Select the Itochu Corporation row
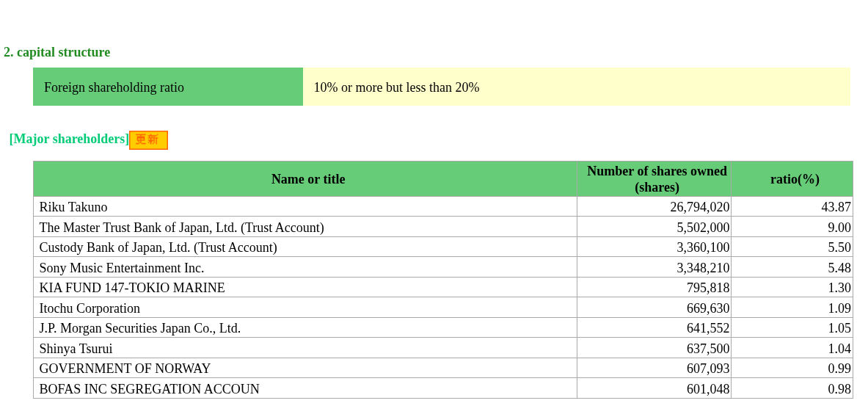The image size is (868, 406). (90, 308)
